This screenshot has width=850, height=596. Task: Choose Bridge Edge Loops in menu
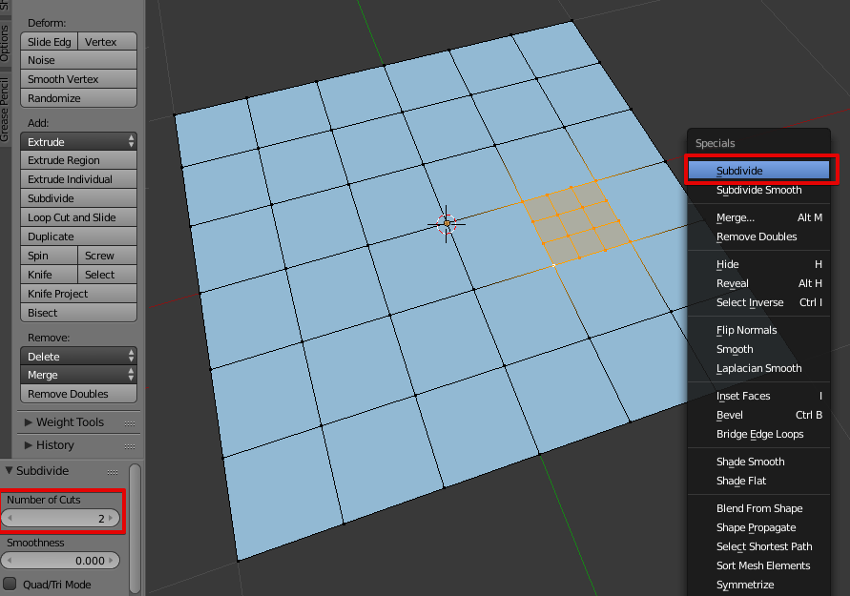click(759, 434)
